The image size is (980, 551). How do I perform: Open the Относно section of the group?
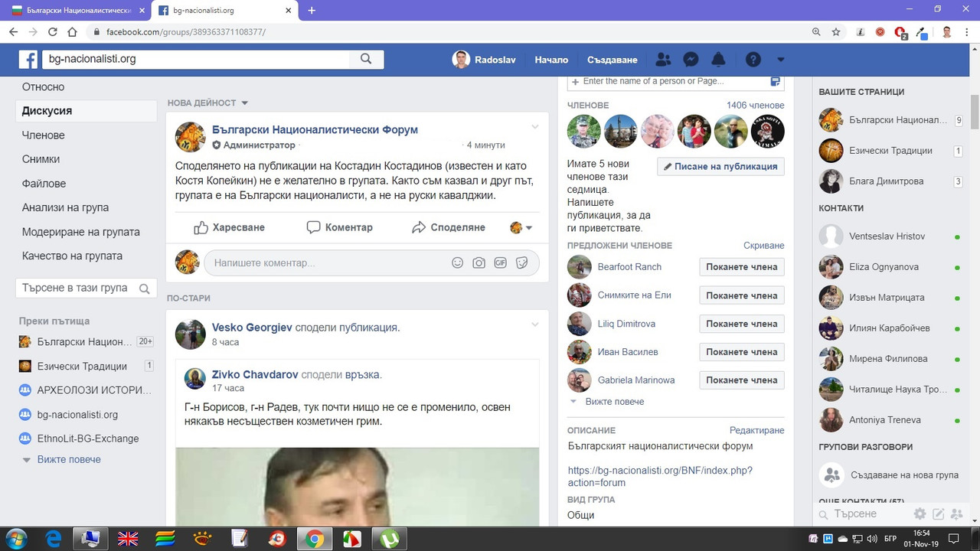(43, 86)
